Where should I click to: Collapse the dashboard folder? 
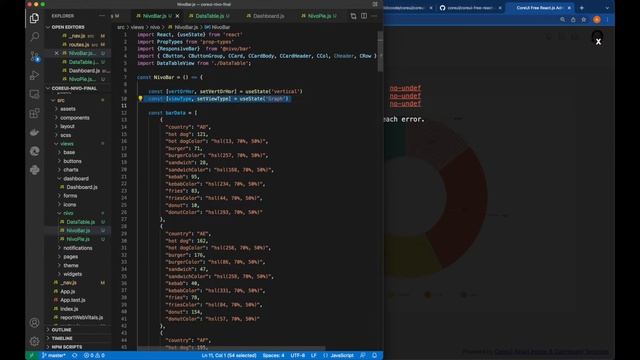pyautogui.click(x=76, y=178)
